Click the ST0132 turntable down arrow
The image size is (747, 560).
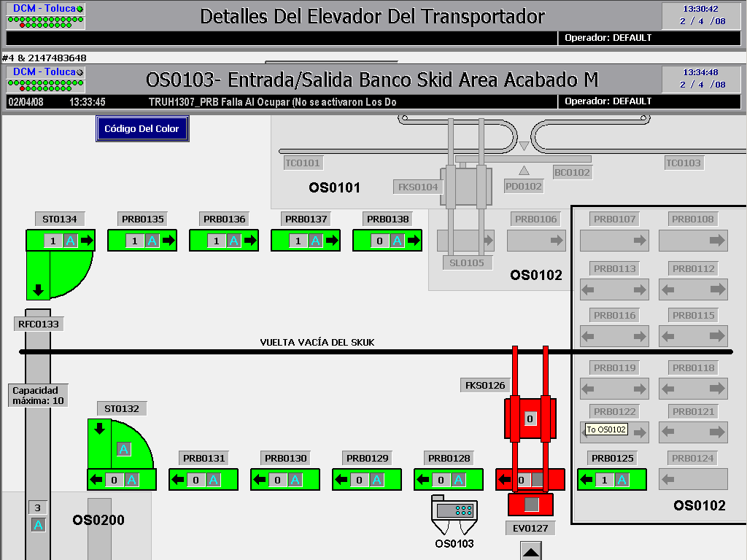pyautogui.click(x=98, y=428)
